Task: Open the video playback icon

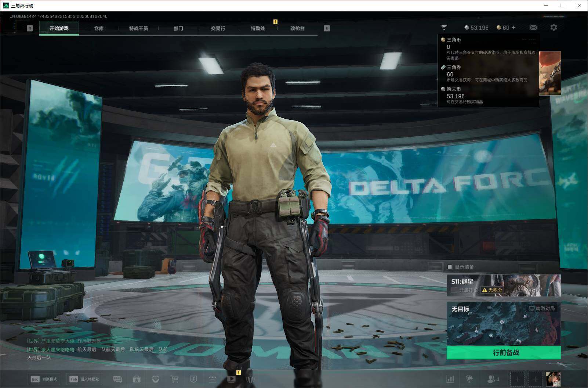Action: point(231,379)
